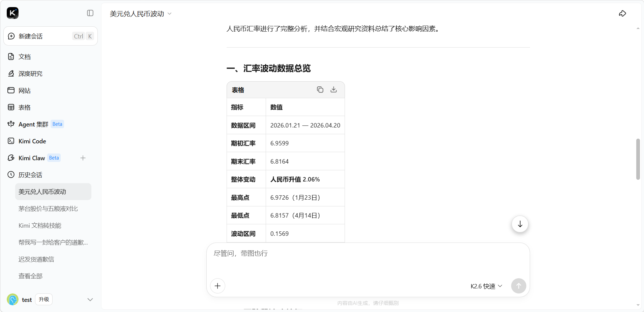
Task: Collapse the sidebar with the panel icon
Action: [90, 13]
